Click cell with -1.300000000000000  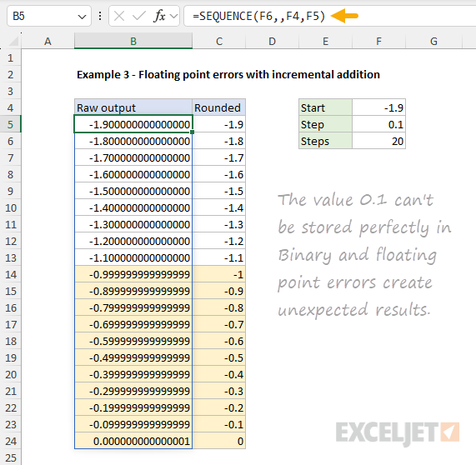[x=133, y=225]
